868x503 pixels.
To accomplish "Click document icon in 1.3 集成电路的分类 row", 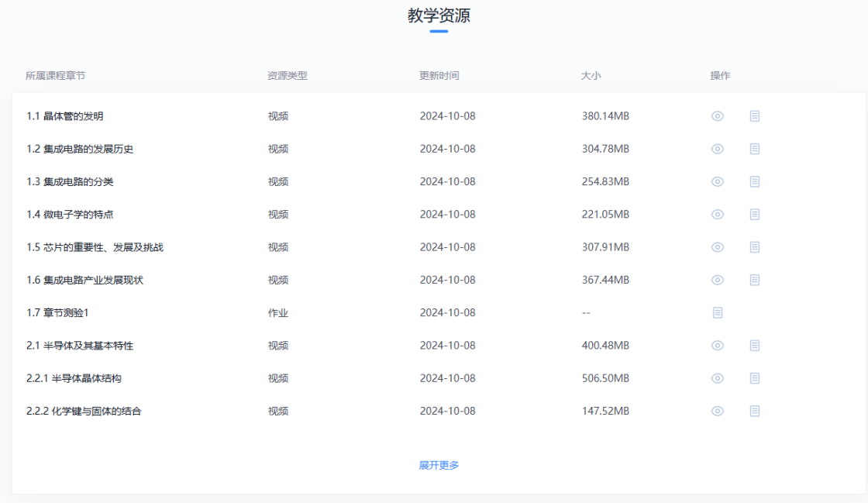I will click(x=755, y=181).
